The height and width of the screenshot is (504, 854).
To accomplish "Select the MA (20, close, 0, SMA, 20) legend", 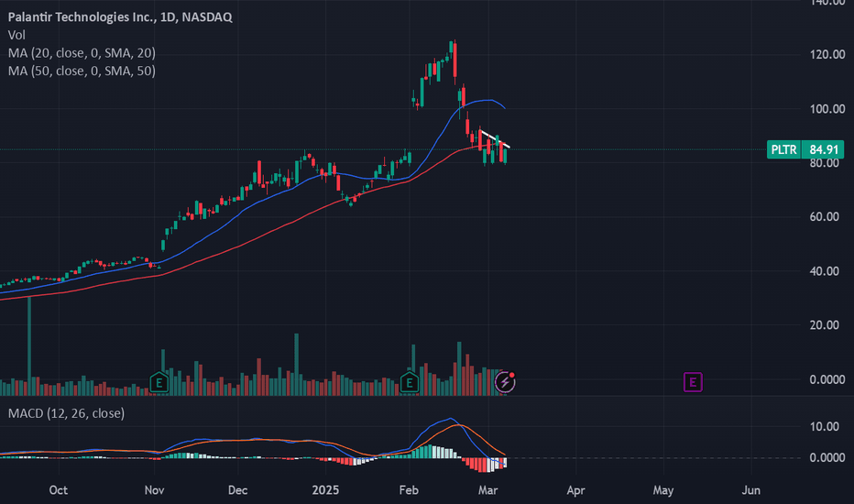I will click(82, 53).
